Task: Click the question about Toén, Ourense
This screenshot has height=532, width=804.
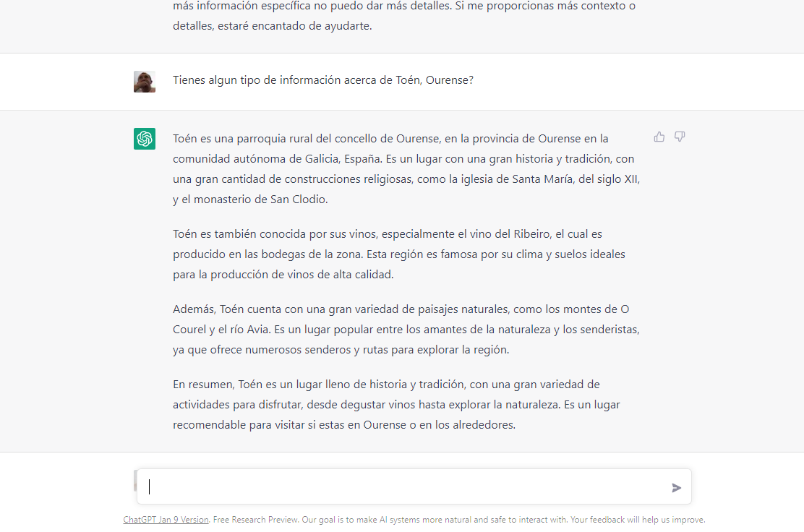Action: coord(322,80)
